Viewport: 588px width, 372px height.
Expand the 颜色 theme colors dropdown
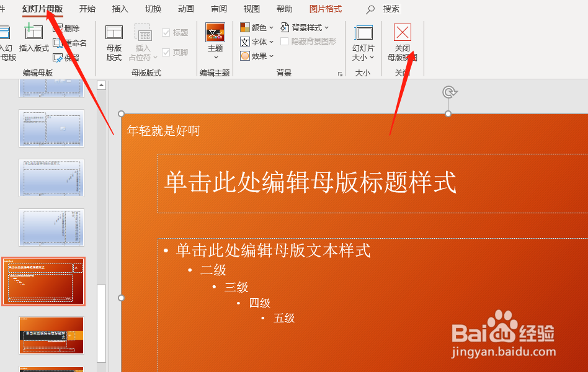tap(256, 27)
